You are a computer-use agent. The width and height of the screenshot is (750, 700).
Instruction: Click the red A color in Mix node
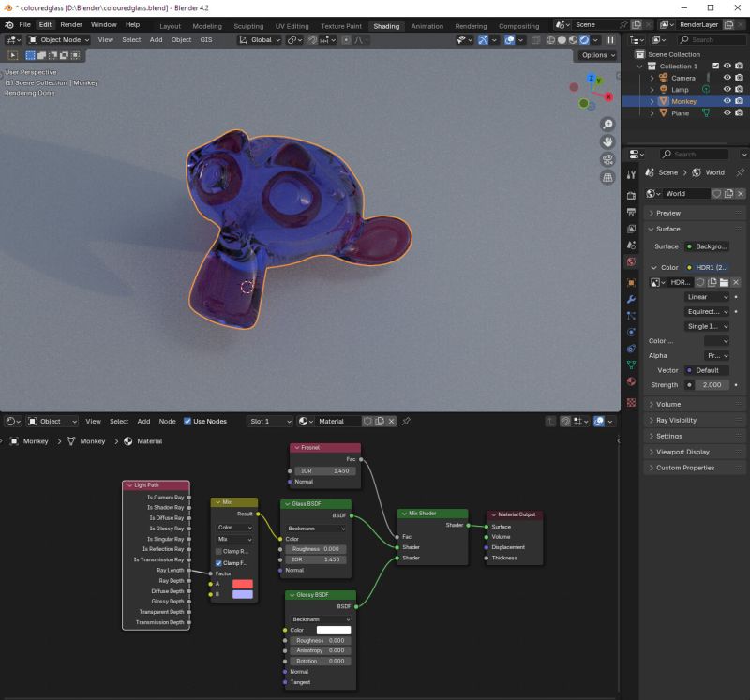pyautogui.click(x=243, y=584)
